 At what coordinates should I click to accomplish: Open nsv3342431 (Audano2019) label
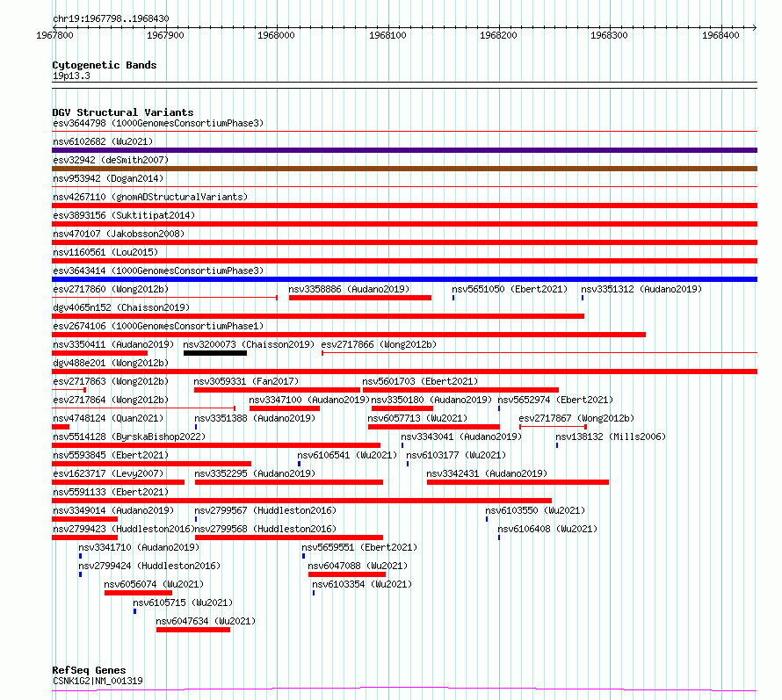pyautogui.click(x=487, y=473)
